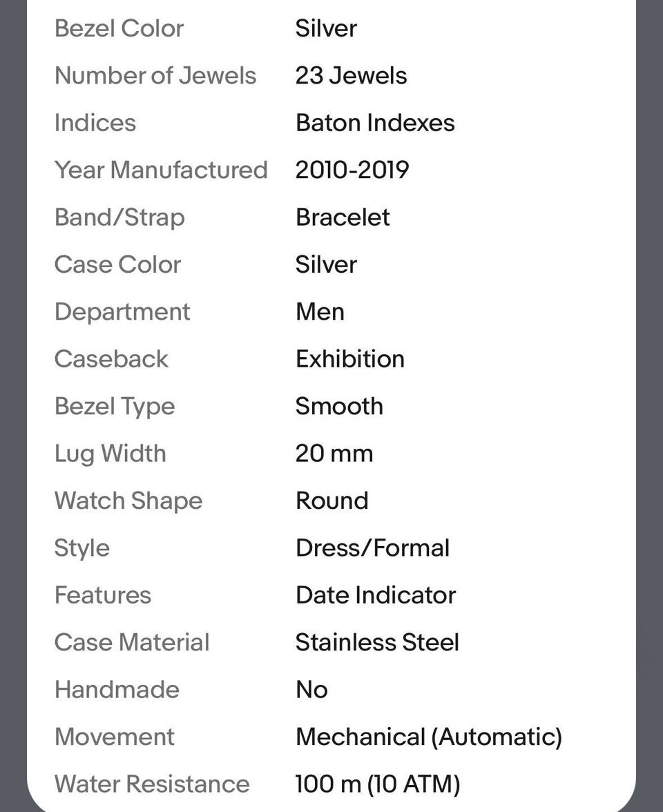This screenshot has width=663, height=812.
Task: Click the Water Resistance label
Action: [152, 784]
